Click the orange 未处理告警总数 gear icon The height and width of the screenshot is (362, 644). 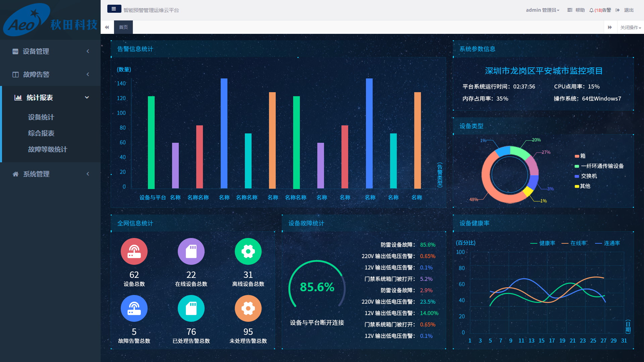[248, 308]
